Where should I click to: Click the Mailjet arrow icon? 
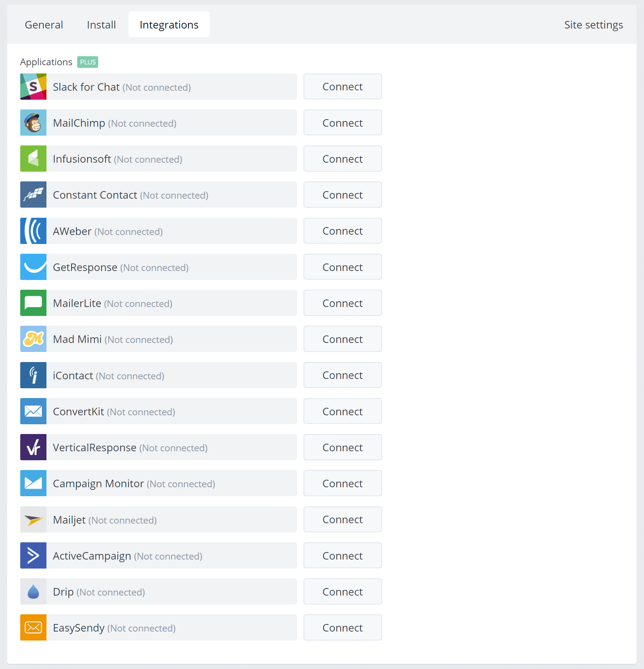click(x=33, y=519)
